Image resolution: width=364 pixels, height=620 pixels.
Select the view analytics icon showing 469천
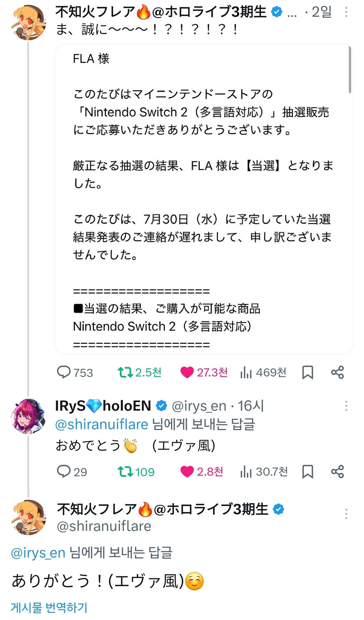(x=246, y=372)
